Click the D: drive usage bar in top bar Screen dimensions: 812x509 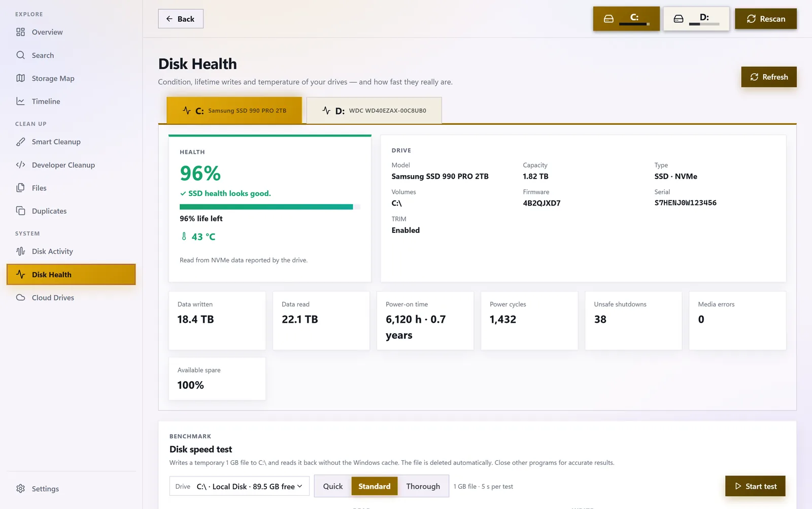(x=704, y=24)
